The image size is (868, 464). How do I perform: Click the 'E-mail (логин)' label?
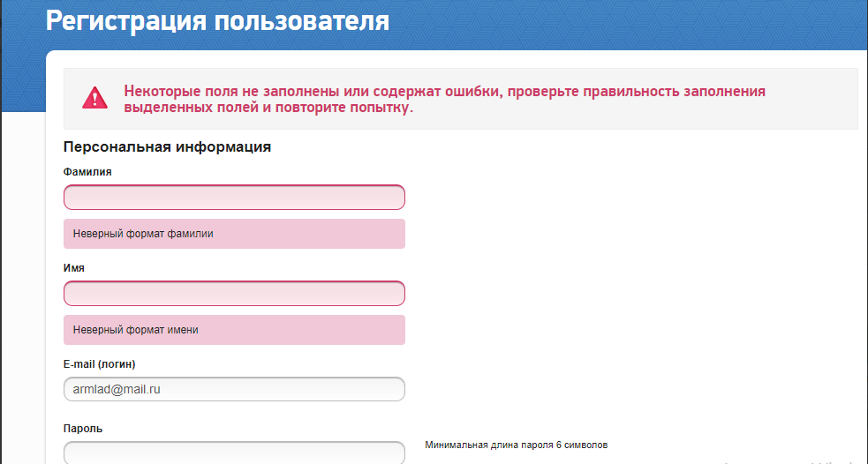(99, 363)
